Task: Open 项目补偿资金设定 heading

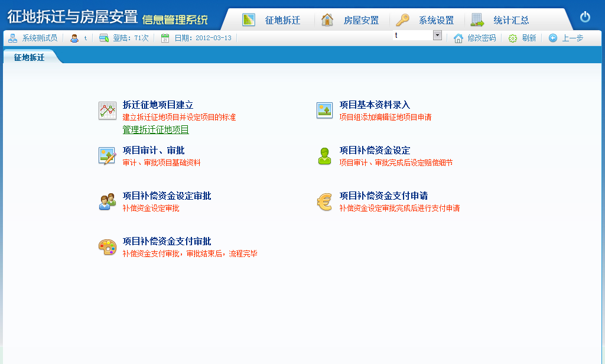Action: (x=375, y=150)
